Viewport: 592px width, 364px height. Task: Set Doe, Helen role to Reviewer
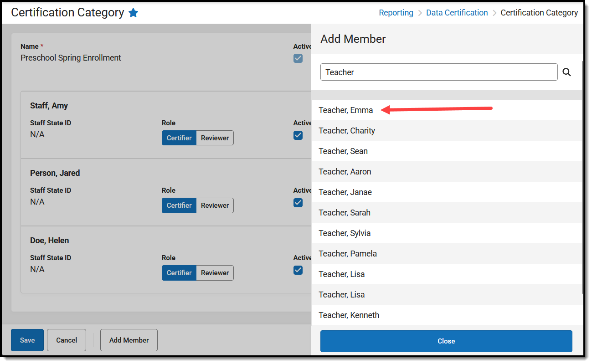(x=215, y=273)
